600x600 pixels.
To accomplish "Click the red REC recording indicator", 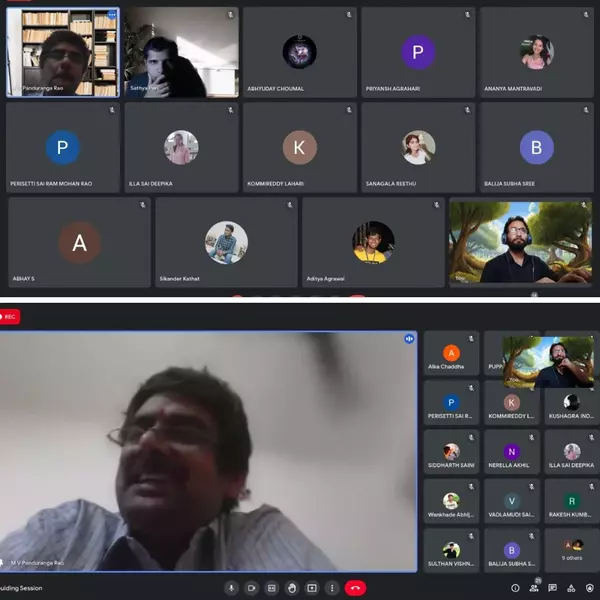I will coord(11,317).
